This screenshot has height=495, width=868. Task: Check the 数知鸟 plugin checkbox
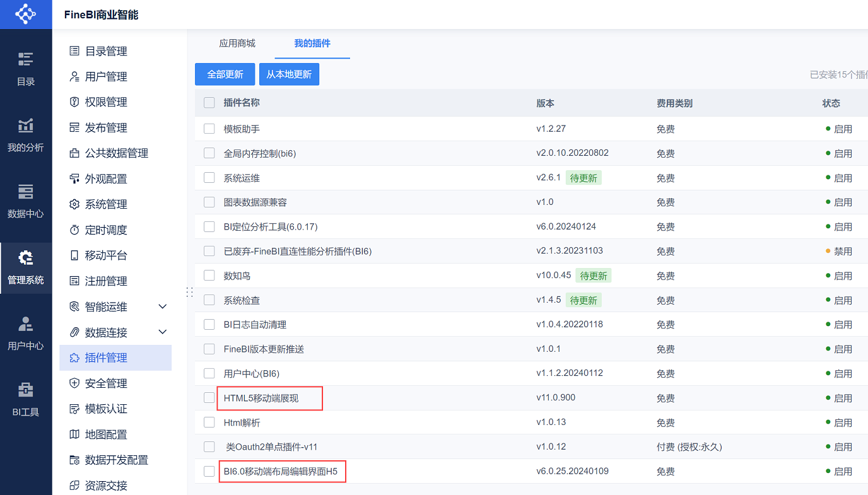tap(209, 276)
